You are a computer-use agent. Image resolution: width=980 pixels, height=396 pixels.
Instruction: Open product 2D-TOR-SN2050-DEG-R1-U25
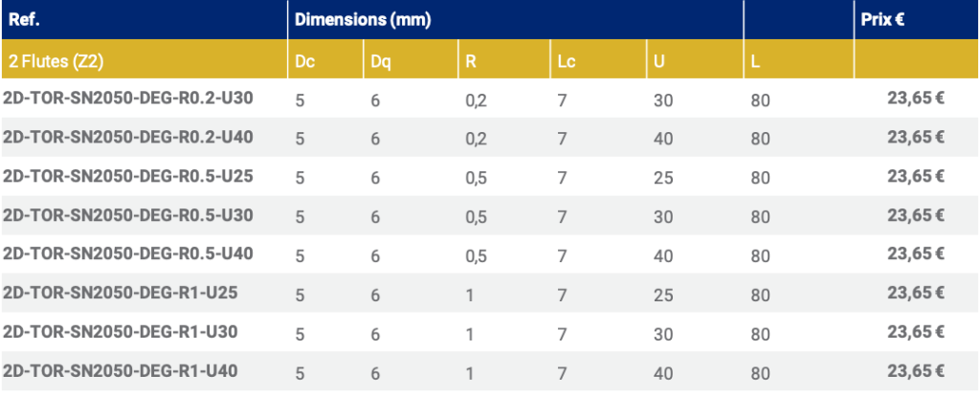(x=120, y=293)
